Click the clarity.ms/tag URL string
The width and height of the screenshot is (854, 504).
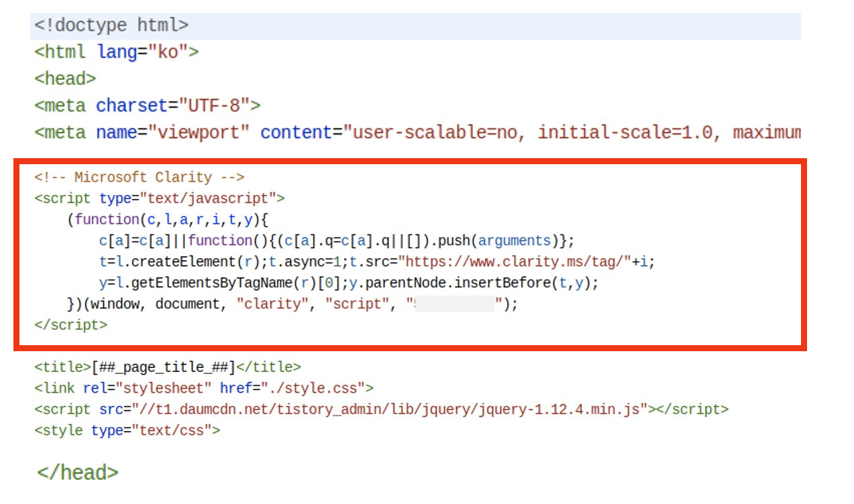[x=515, y=261]
